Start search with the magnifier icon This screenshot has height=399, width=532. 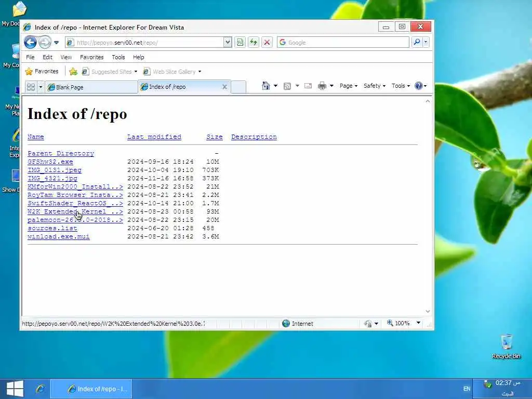tap(417, 42)
